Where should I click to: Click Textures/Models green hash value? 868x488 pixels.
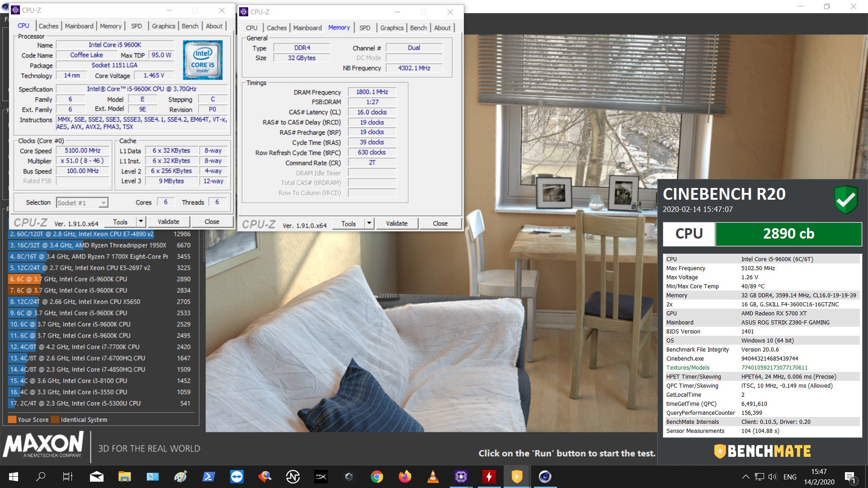pos(774,368)
